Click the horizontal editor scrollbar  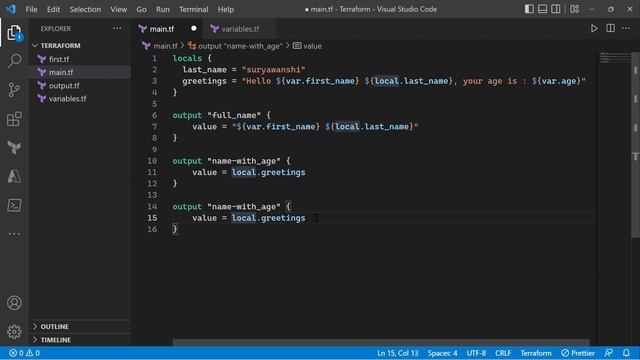pyautogui.click(x=381, y=342)
